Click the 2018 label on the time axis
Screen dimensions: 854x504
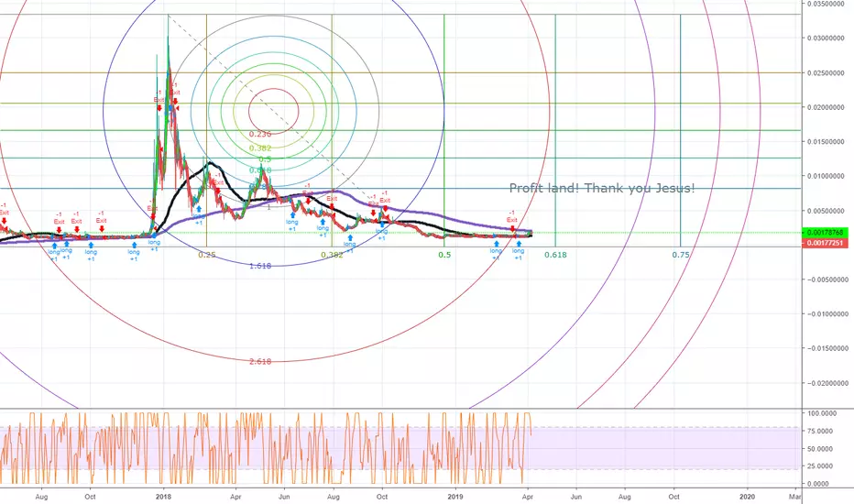click(x=163, y=497)
